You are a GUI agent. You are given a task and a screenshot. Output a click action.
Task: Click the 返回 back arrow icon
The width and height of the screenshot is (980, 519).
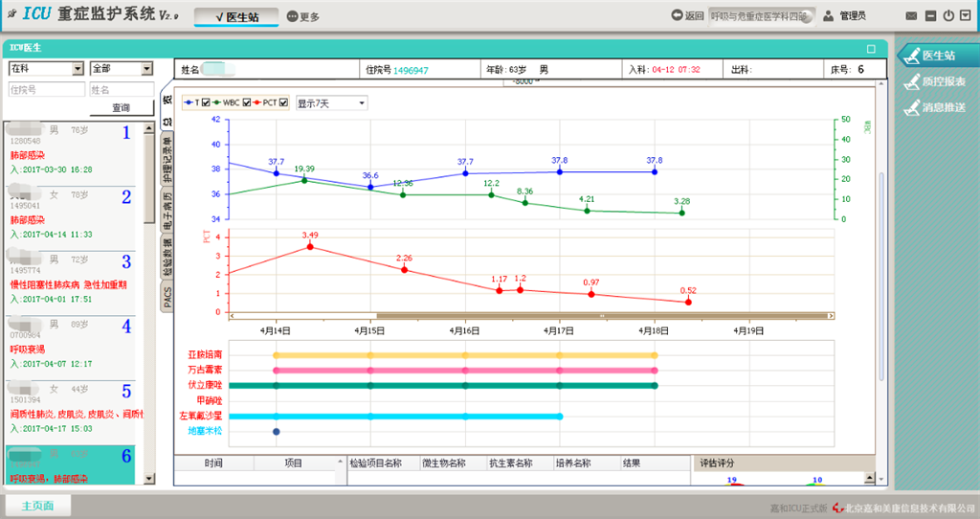678,16
